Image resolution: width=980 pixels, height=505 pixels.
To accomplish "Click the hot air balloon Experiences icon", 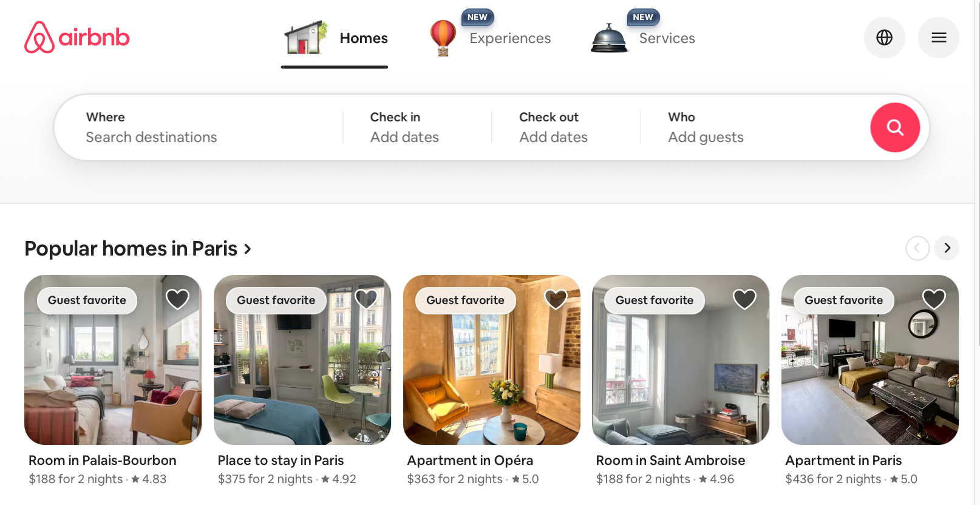I will tap(443, 38).
